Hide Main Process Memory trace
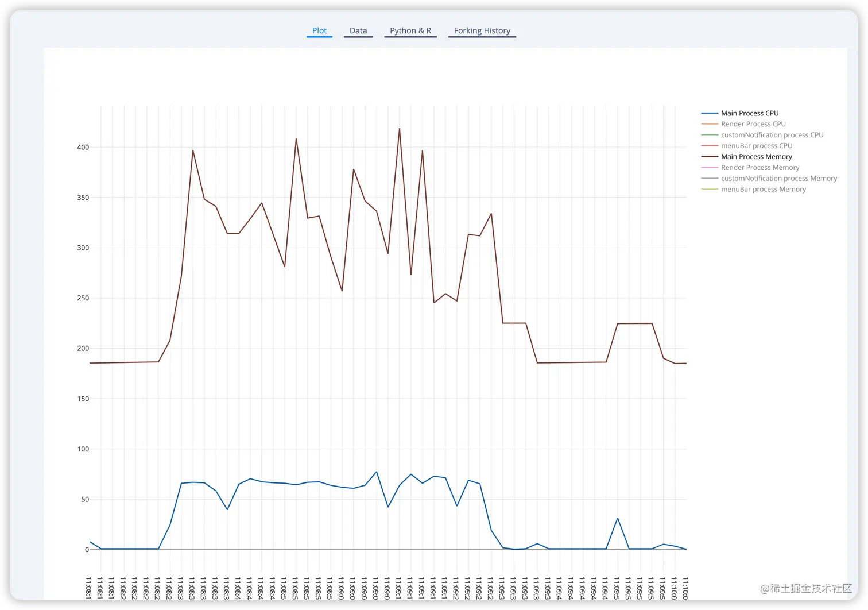The width and height of the screenshot is (868, 610). [x=757, y=157]
